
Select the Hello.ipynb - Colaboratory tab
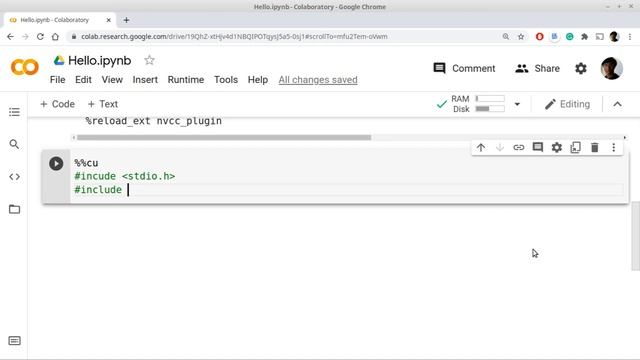click(x=60, y=20)
